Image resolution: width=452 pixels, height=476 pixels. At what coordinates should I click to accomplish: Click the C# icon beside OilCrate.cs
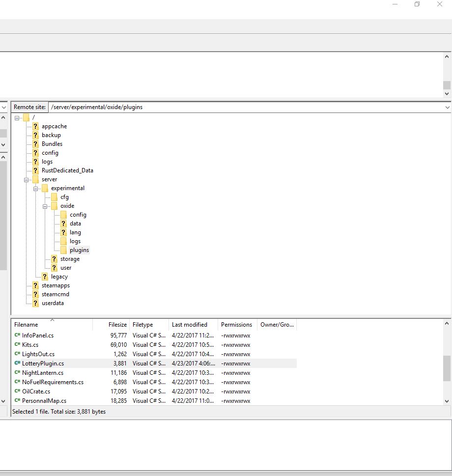click(x=17, y=392)
